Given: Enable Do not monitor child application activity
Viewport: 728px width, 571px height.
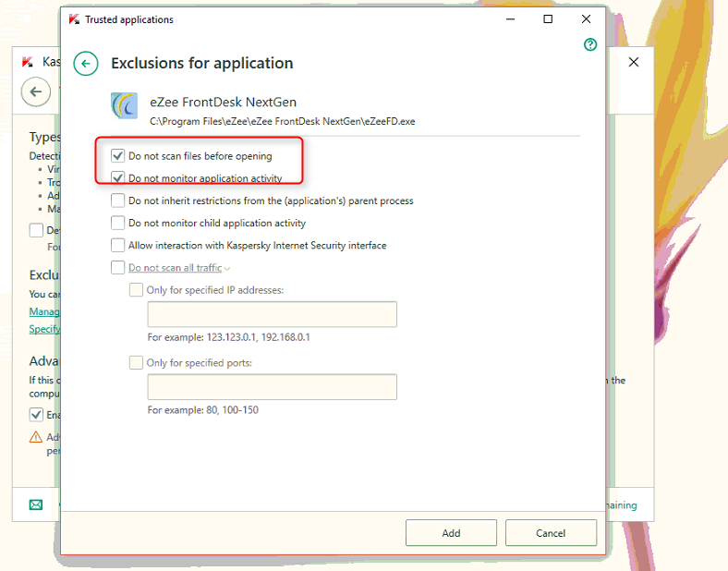Looking at the screenshot, I should (x=118, y=223).
